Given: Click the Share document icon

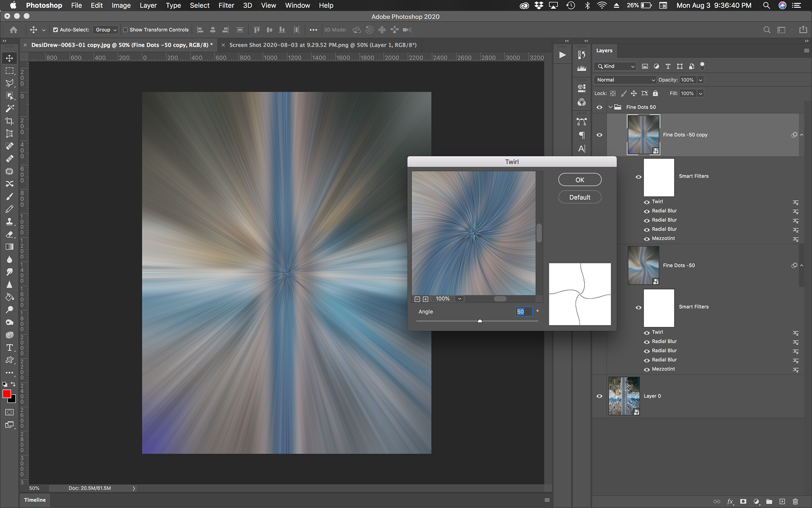Looking at the screenshot, I should click(x=803, y=30).
